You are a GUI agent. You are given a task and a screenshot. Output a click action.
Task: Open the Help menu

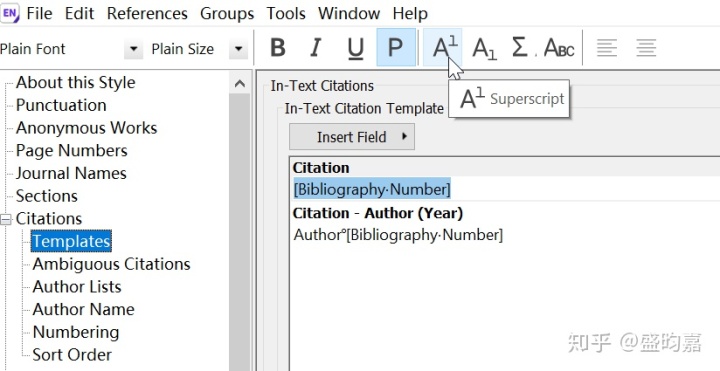410,13
